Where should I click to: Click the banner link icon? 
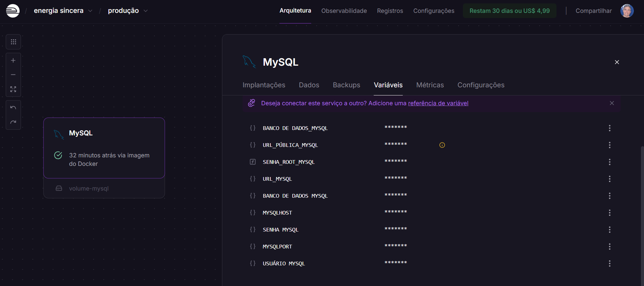251,103
